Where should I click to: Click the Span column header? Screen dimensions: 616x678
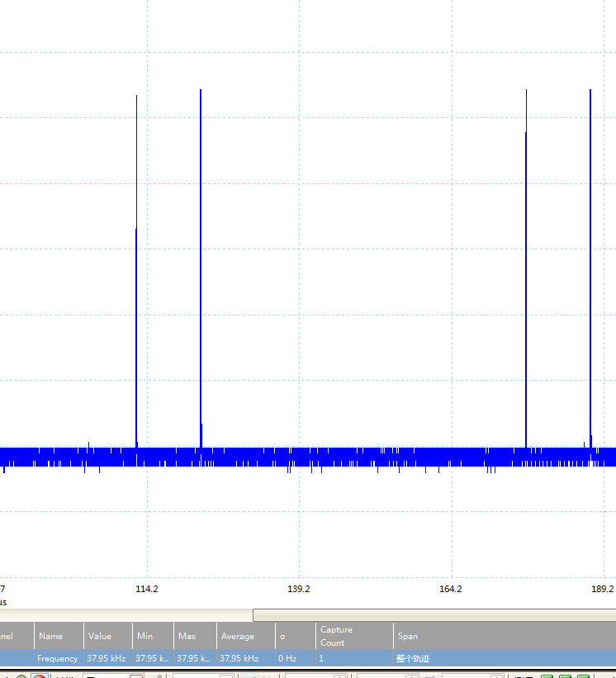coord(505,636)
